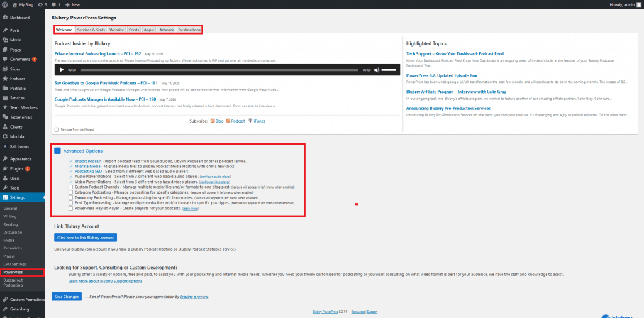Mute the podcast player volume icon
Screen dimensions: 644x318
coord(377,70)
